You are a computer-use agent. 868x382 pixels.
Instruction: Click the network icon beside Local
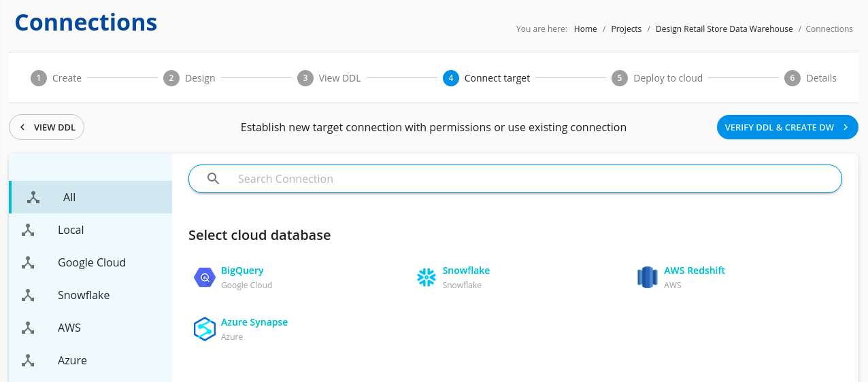28,230
